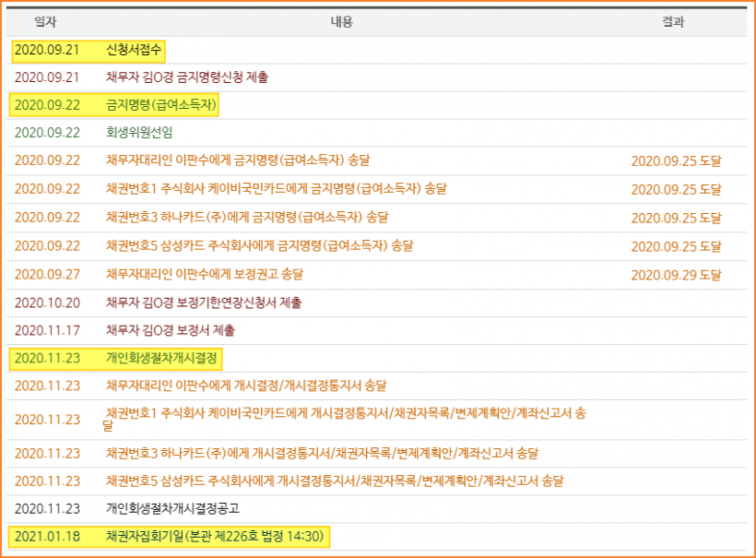756x558 pixels.
Task: Click 2020.09.25 도달 result for 하나카드 row
Action: pyautogui.click(x=677, y=218)
